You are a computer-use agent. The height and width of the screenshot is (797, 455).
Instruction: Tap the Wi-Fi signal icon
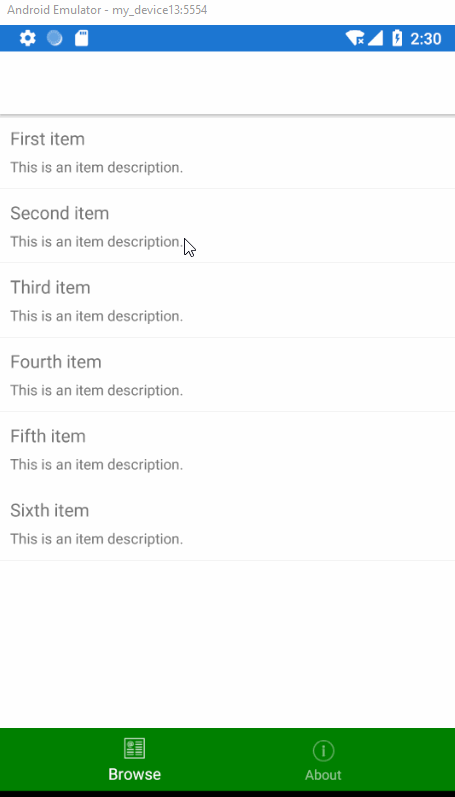354,39
